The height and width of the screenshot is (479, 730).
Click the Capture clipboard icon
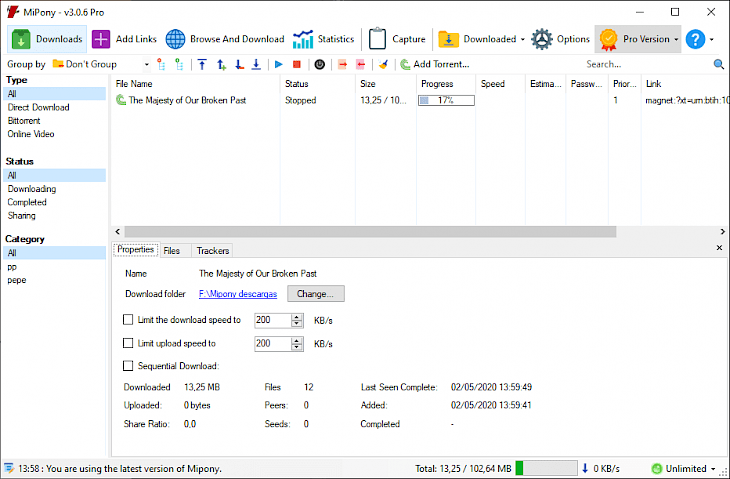click(x=377, y=39)
